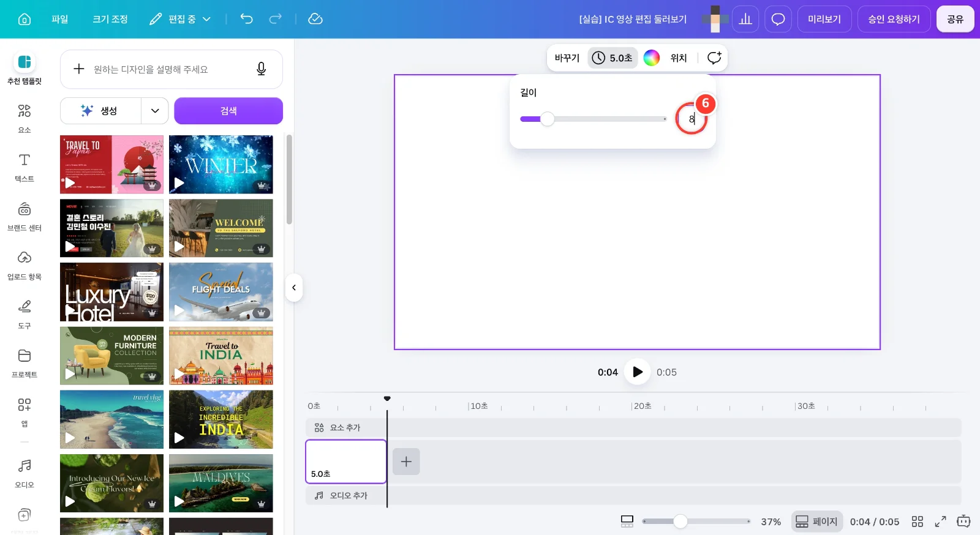Click 바꾸기 replace button
This screenshot has height=535, width=980.
click(567, 58)
